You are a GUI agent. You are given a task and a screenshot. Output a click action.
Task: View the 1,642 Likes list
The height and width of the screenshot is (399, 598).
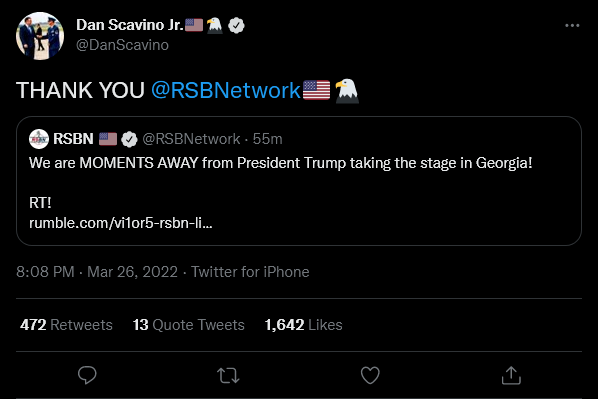click(x=304, y=325)
